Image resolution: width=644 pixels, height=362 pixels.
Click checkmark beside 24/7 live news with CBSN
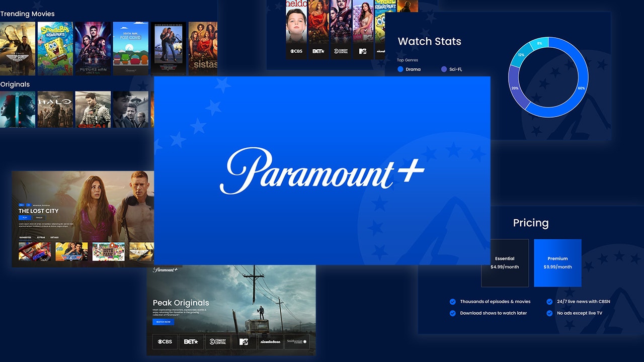(549, 302)
